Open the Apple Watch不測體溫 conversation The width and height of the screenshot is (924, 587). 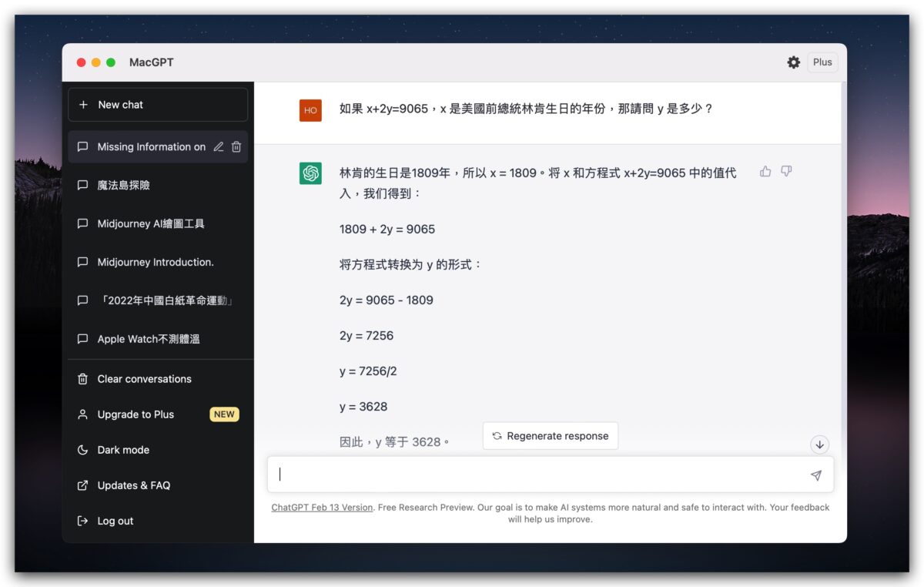click(x=158, y=339)
